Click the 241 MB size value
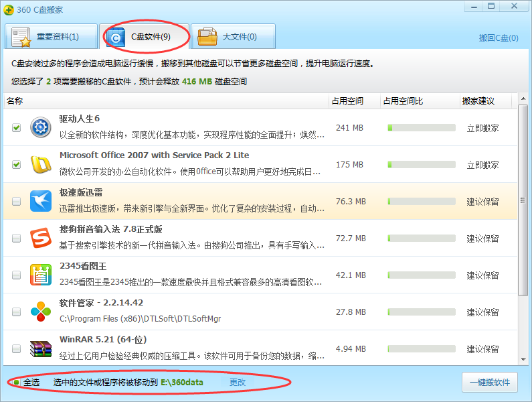 [349, 128]
